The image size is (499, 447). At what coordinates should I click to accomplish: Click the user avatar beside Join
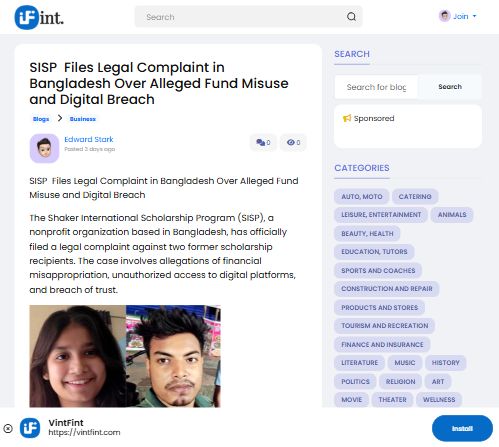tap(445, 16)
